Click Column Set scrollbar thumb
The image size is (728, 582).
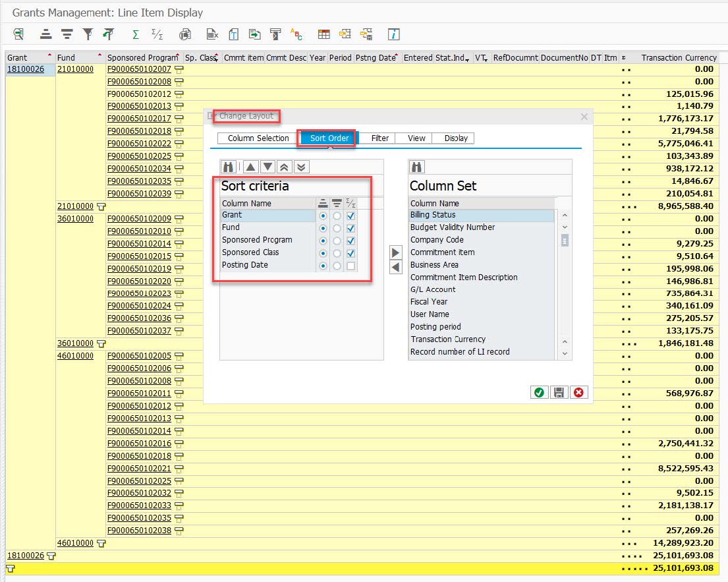coord(565,241)
